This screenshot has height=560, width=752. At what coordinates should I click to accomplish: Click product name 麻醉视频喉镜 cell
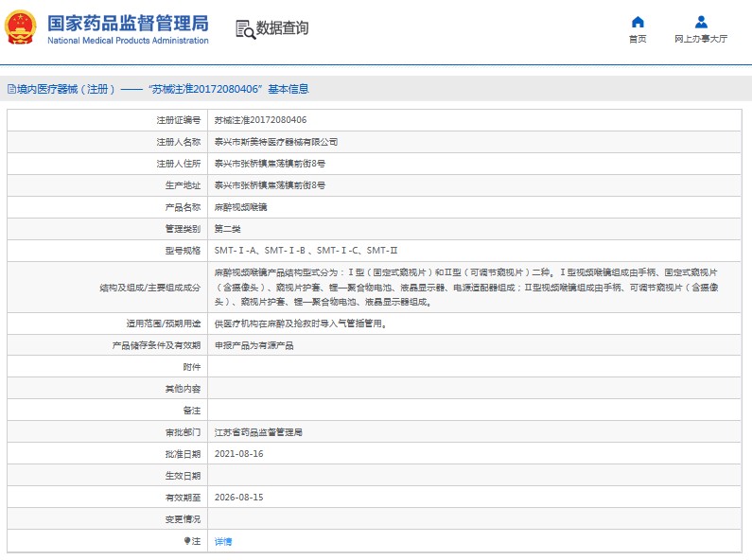click(x=241, y=207)
